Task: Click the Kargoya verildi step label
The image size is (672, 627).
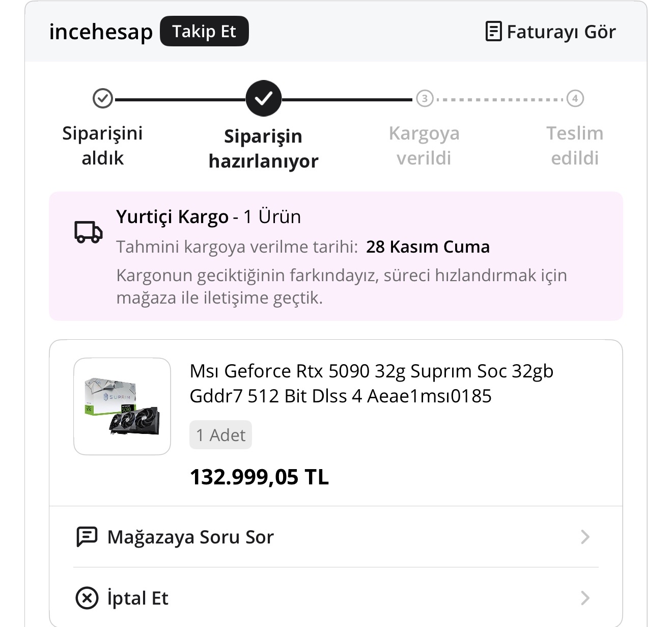Action: [x=424, y=146]
